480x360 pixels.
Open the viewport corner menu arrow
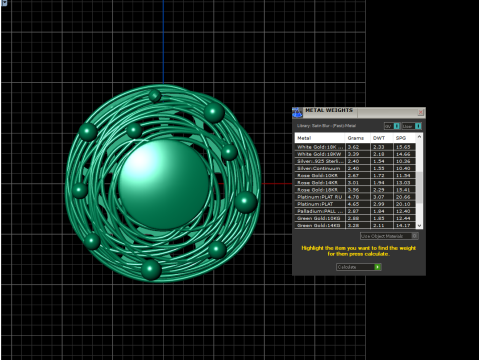point(4,3)
